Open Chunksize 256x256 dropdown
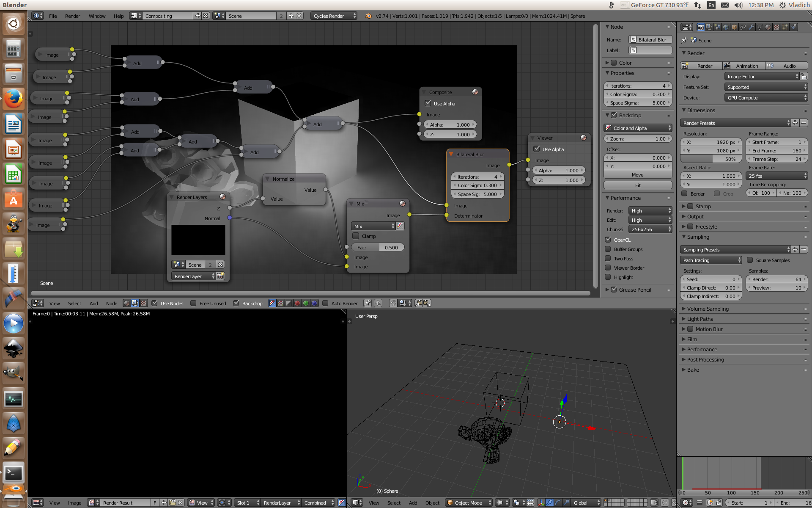The width and height of the screenshot is (812, 508). click(x=650, y=229)
